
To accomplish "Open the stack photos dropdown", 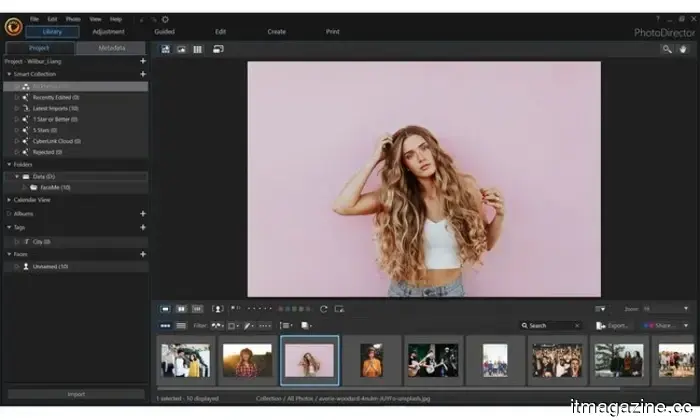I will pos(306,326).
